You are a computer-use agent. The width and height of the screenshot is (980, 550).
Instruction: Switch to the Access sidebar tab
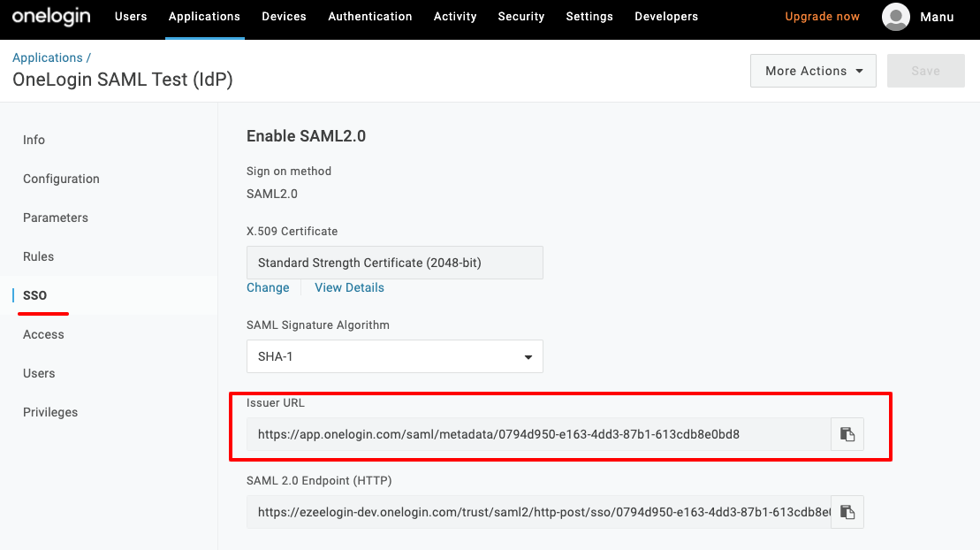tap(43, 334)
